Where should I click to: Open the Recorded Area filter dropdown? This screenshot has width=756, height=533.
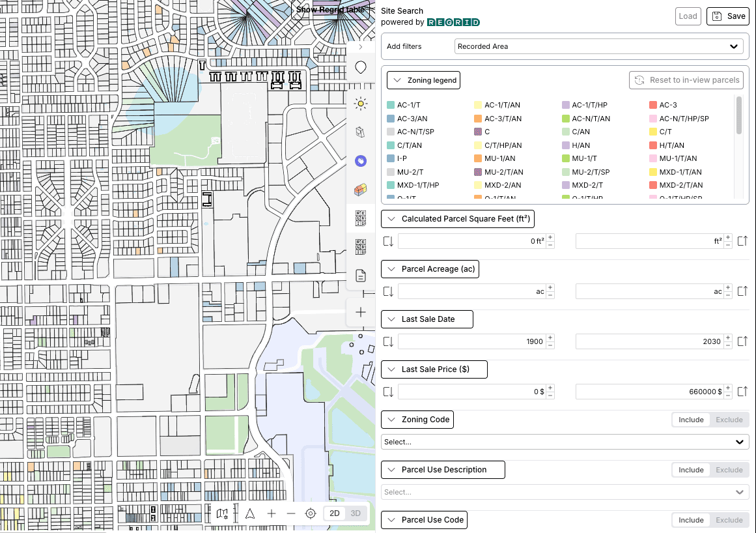point(598,46)
